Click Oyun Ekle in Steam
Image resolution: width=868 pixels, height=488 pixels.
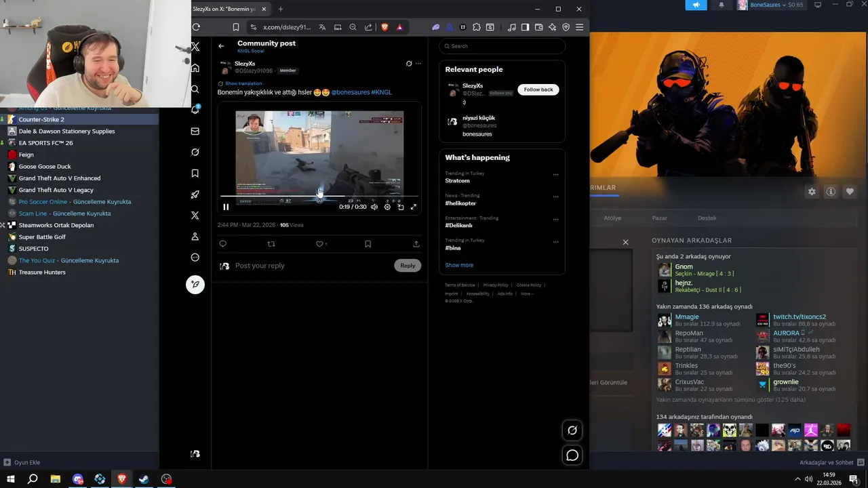[22, 462]
